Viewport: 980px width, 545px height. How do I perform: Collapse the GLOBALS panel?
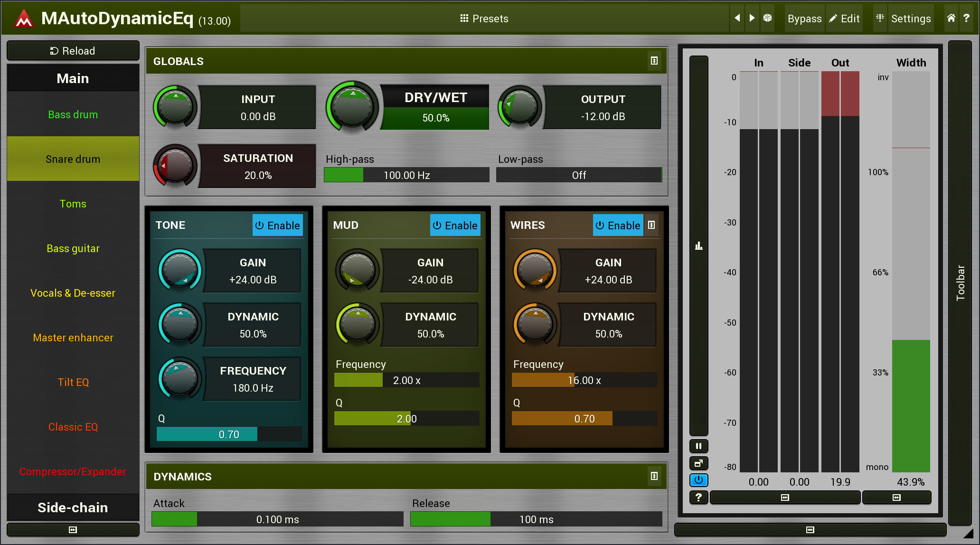(x=654, y=61)
